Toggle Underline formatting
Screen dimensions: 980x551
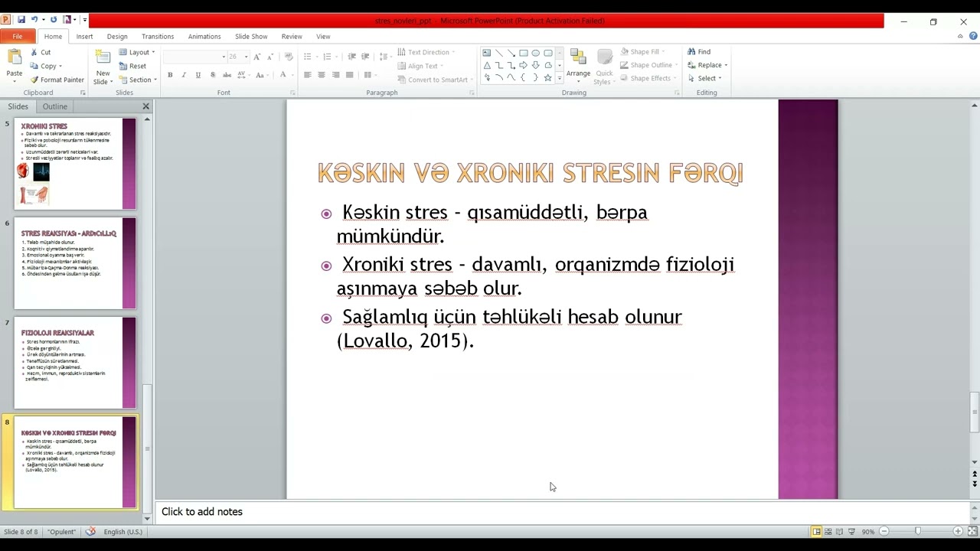click(198, 75)
